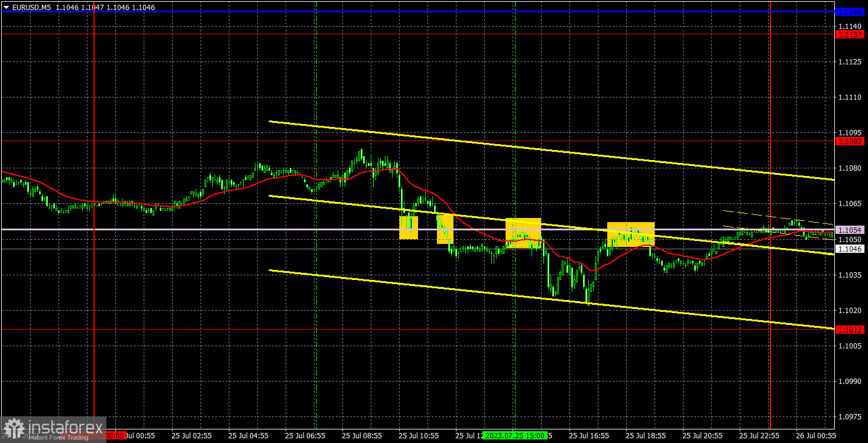Screen dimensions: 868x443
Task: Click the 25 Jul 20:55 time label
Action: click(702, 436)
